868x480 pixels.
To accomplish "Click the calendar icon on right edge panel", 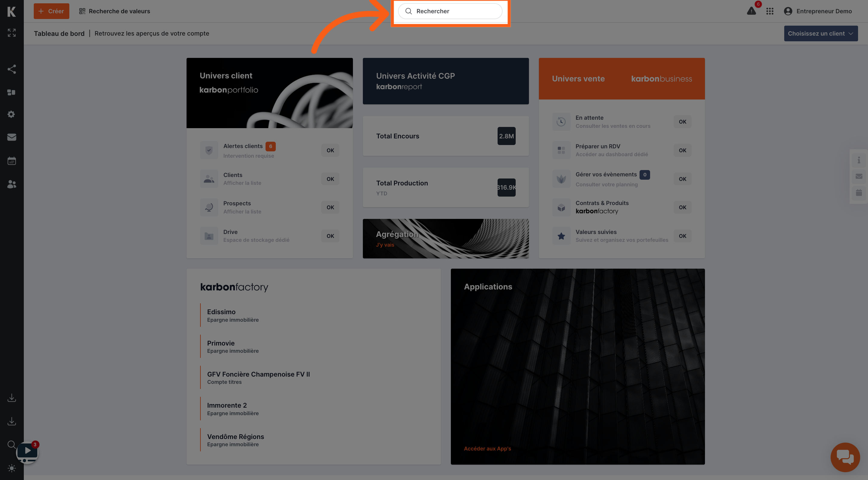I will 859,192.
